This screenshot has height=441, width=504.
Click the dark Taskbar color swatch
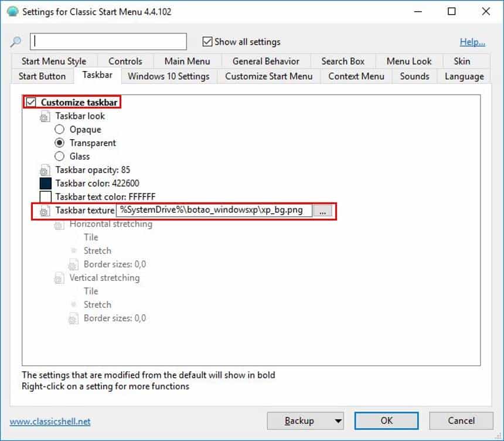(45, 184)
